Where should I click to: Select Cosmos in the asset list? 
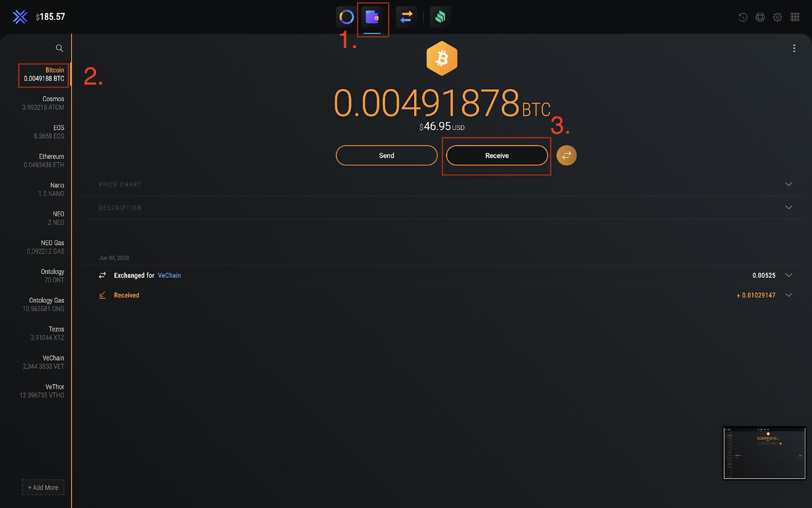[x=43, y=103]
